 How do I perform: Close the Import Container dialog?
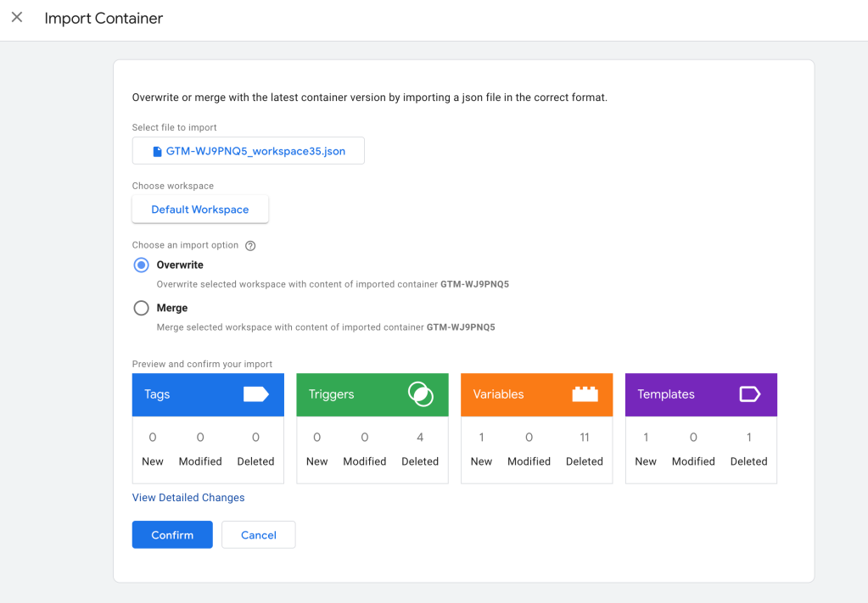tap(17, 18)
